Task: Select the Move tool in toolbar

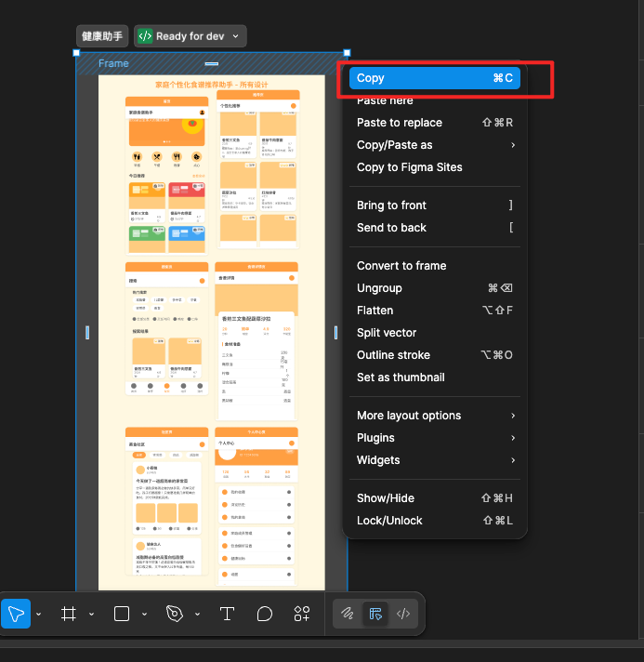Action: (16, 614)
